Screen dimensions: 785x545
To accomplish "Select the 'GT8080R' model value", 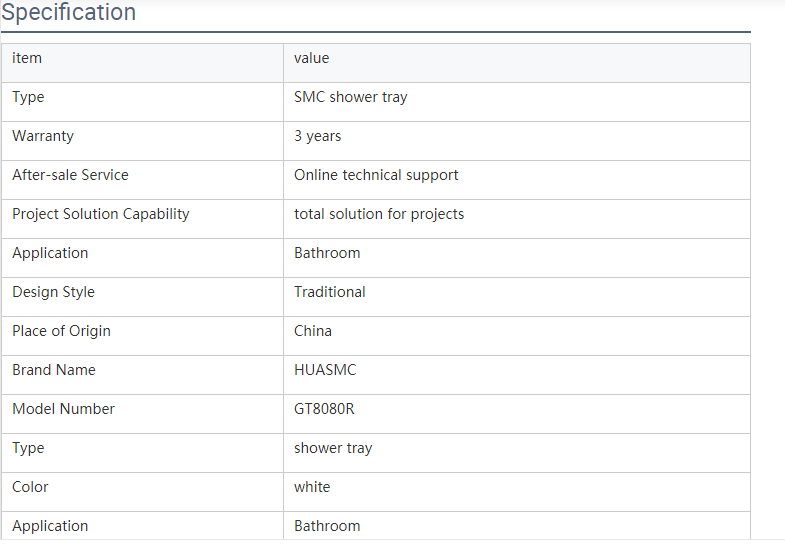I will (324, 409).
